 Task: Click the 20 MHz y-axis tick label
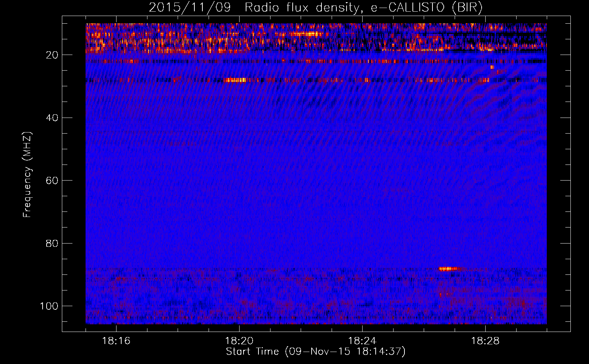[x=52, y=55]
